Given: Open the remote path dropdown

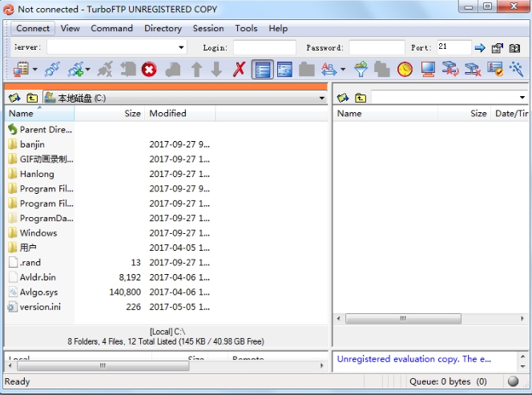Looking at the screenshot, I should [x=522, y=98].
